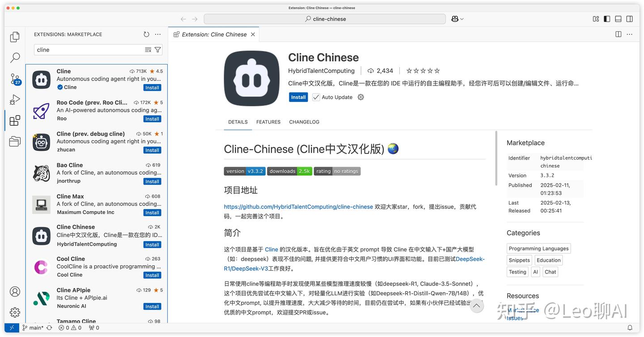Open the extensions filter dropdown
The width and height of the screenshot is (644, 337).
(x=157, y=49)
